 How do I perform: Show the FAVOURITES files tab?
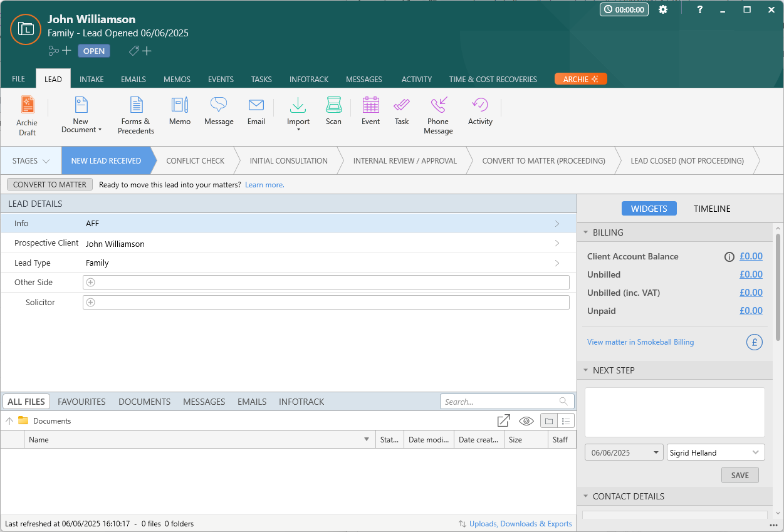click(x=81, y=402)
